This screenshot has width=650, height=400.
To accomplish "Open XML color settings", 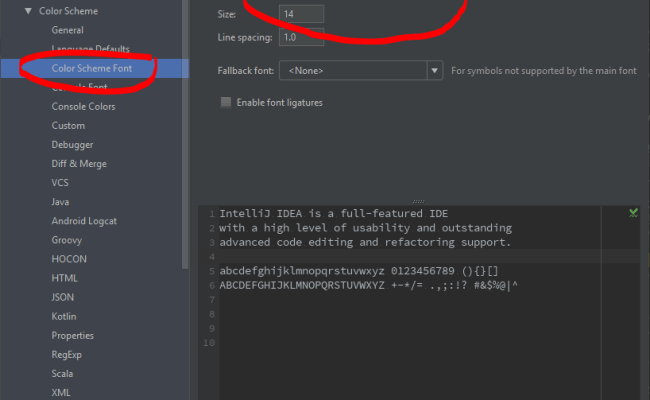I will [x=61, y=393].
